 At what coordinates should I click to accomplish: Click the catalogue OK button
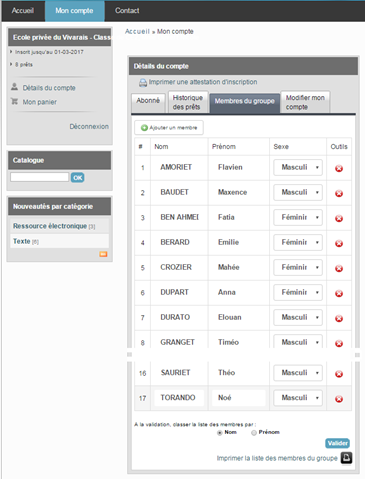click(77, 177)
